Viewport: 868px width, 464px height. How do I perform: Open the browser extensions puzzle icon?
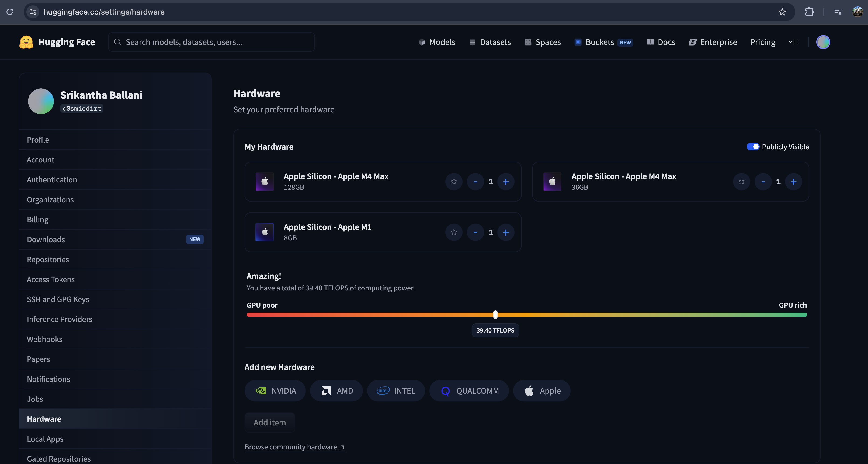point(809,12)
